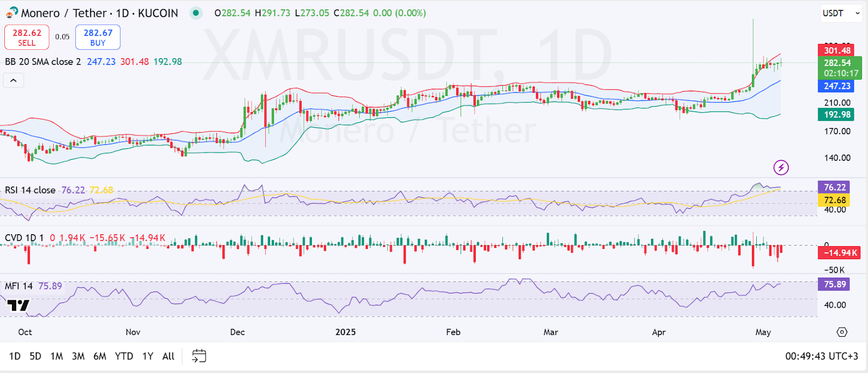Viewport: 868px width, 373px height.
Task: Select the MFI 14 indicator label
Action: click(18, 286)
